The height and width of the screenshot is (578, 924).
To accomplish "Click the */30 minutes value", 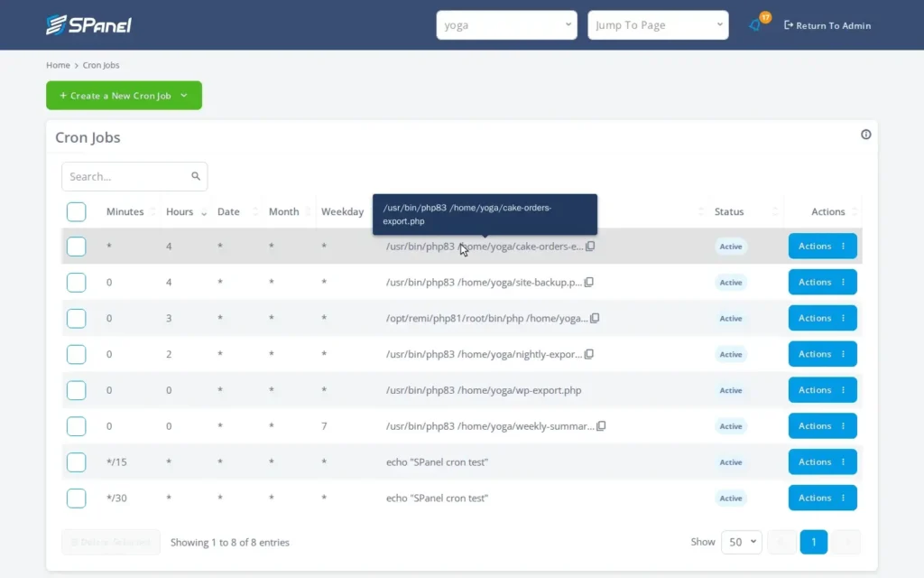I will [x=116, y=498].
